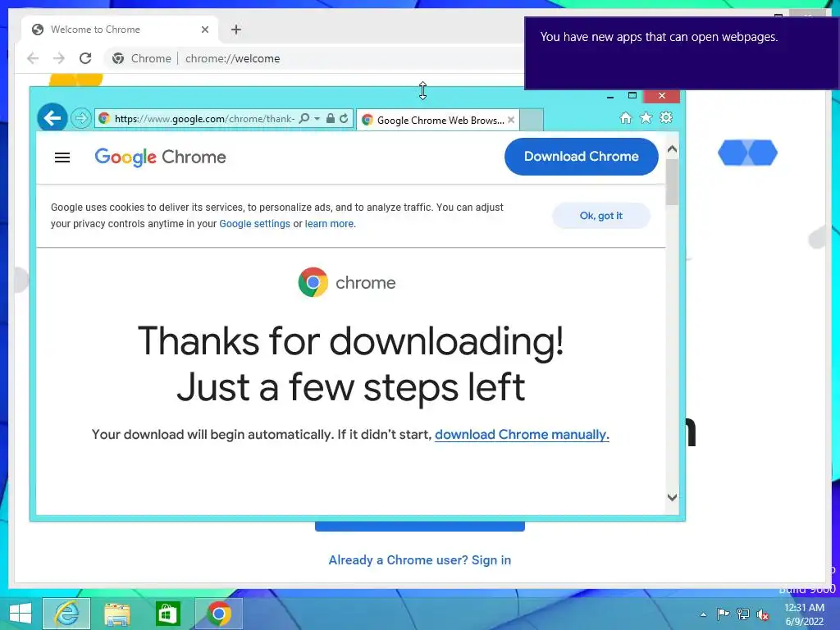Click the Google Chrome logo on the page
The image size is (840, 630).
click(160, 157)
